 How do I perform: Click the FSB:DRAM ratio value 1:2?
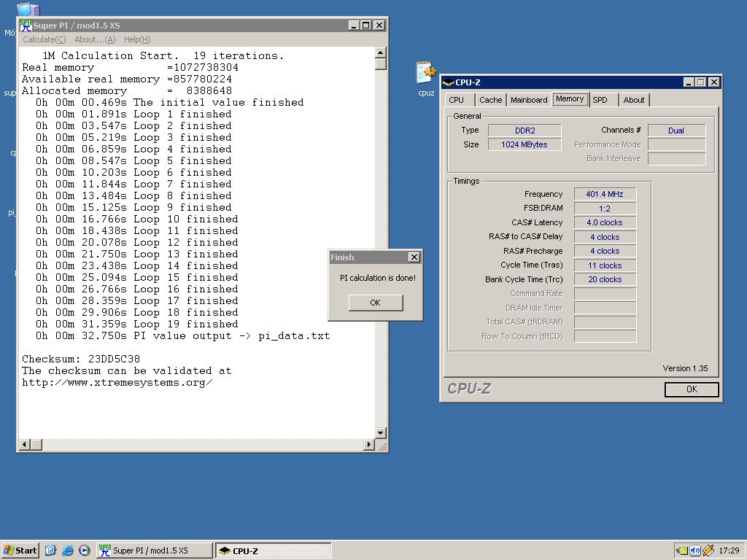pyautogui.click(x=605, y=209)
